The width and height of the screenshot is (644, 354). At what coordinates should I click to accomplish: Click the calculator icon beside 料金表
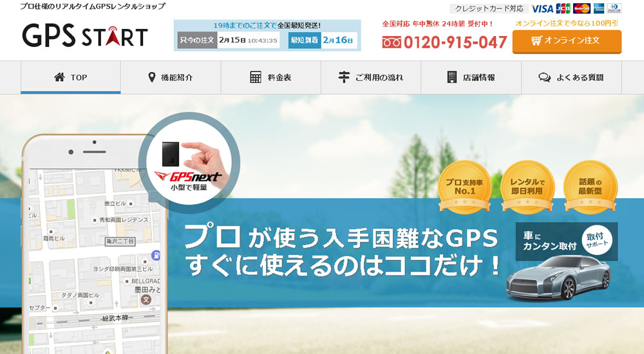pyautogui.click(x=256, y=77)
